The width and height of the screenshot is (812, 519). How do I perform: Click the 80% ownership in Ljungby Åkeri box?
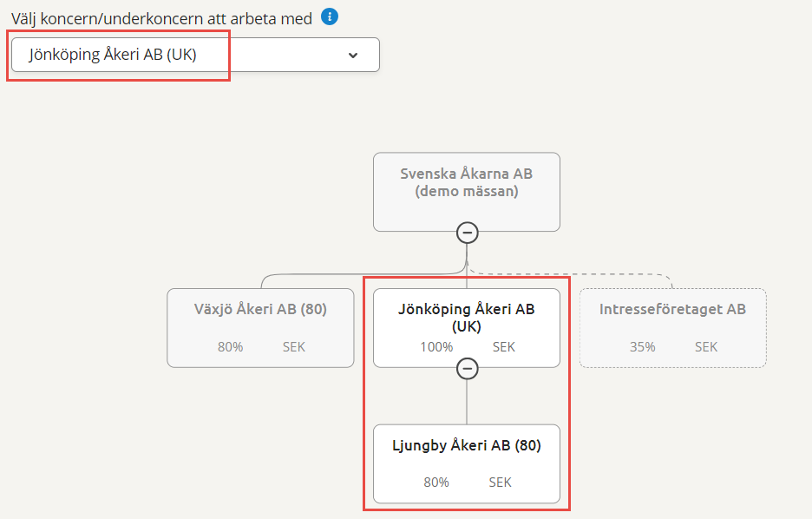coord(436,483)
